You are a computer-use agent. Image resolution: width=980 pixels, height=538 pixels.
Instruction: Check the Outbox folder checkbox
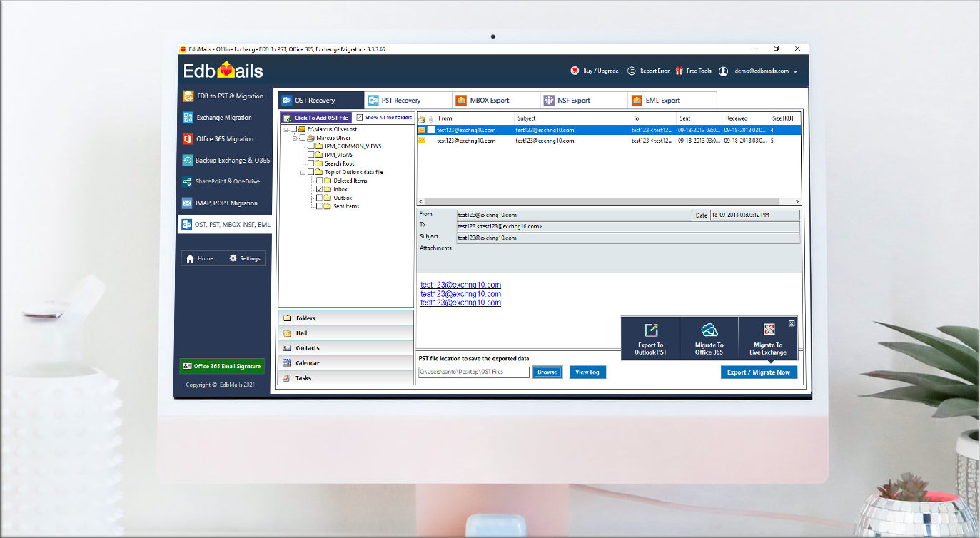[x=319, y=198]
